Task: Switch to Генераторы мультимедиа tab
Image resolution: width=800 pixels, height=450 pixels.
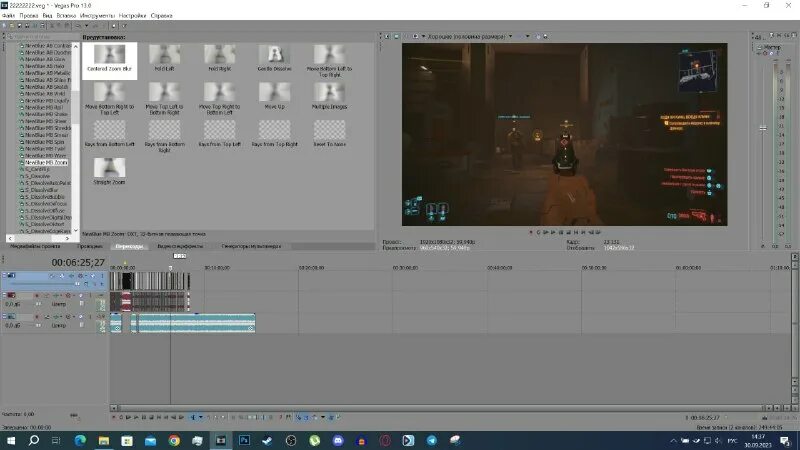Action: point(251,246)
